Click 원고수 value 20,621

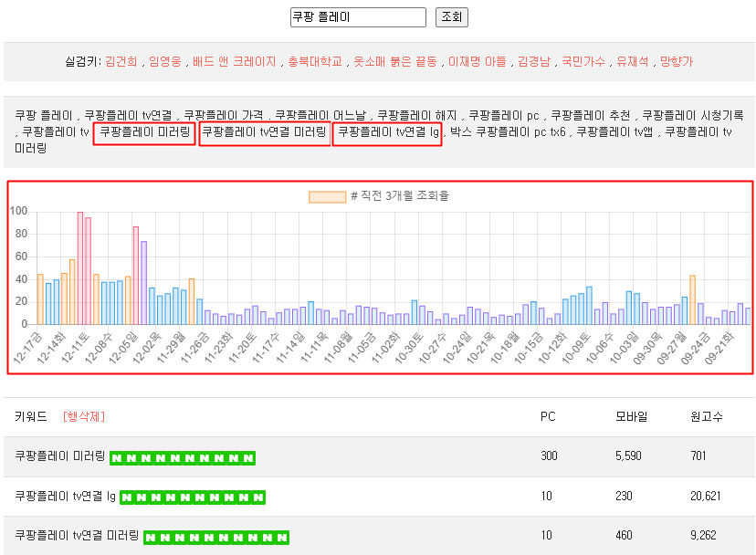pyautogui.click(x=706, y=496)
